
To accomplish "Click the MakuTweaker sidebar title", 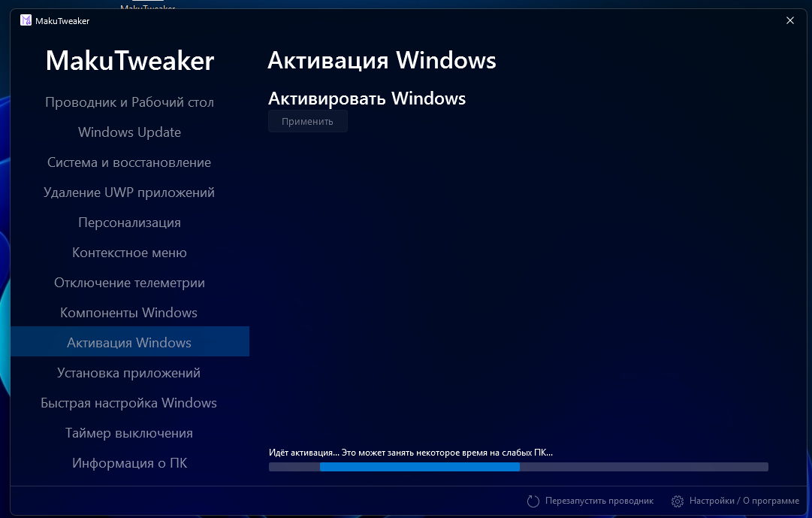I will pyautogui.click(x=130, y=61).
